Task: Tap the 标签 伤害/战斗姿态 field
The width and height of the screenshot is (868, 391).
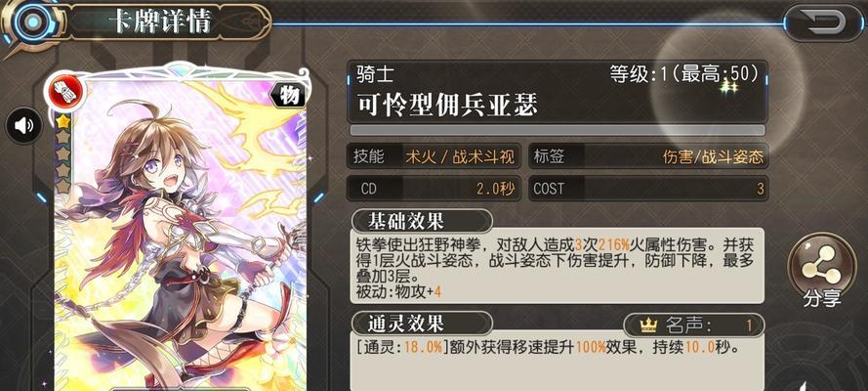Action: point(648,156)
